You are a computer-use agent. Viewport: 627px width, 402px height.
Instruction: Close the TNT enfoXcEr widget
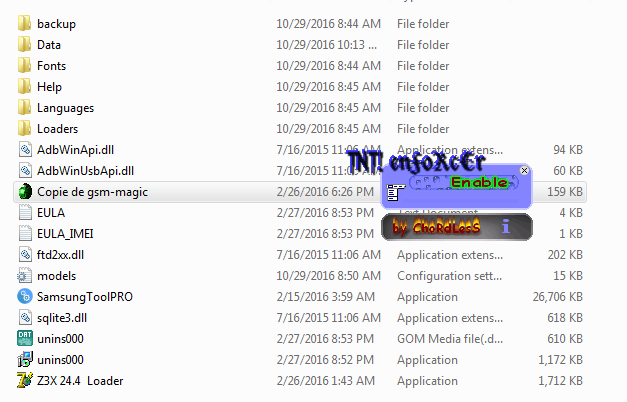(524, 170)
